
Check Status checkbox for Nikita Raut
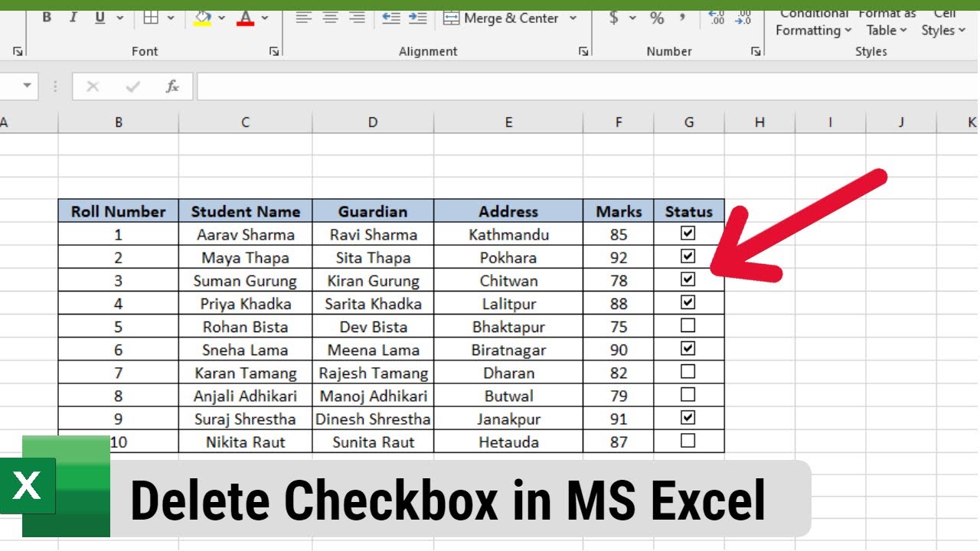pyautogui.click(x=688, y=440)
